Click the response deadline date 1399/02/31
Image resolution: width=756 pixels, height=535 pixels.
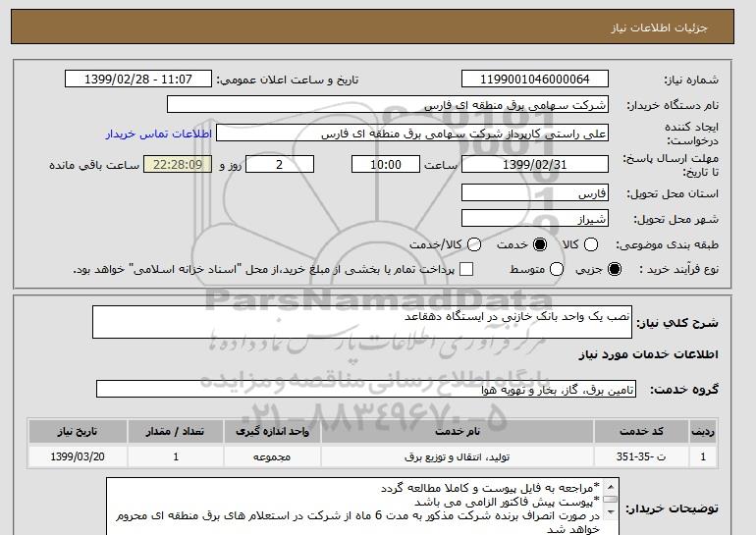click(535, 164)
